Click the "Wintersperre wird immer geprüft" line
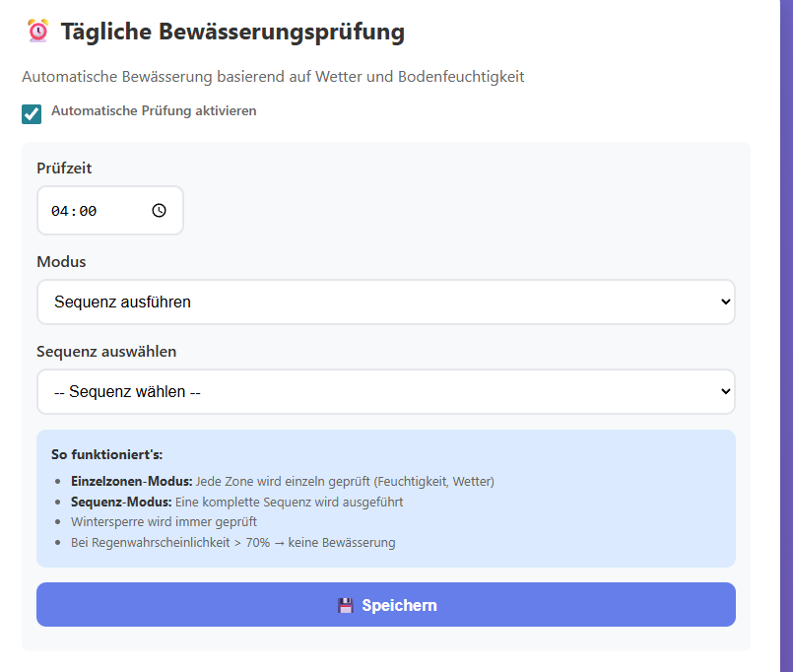 [x=164, y=522]
